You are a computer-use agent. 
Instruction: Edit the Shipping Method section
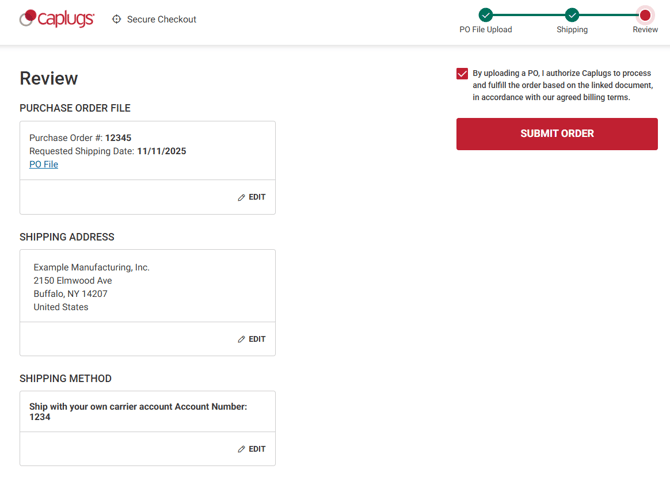pos(252,449)
